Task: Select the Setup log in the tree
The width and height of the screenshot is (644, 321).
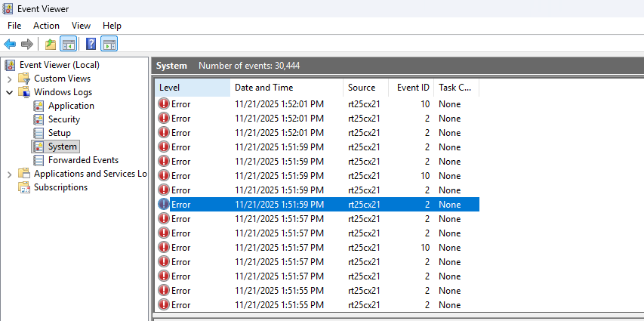Action: [59, 133]
